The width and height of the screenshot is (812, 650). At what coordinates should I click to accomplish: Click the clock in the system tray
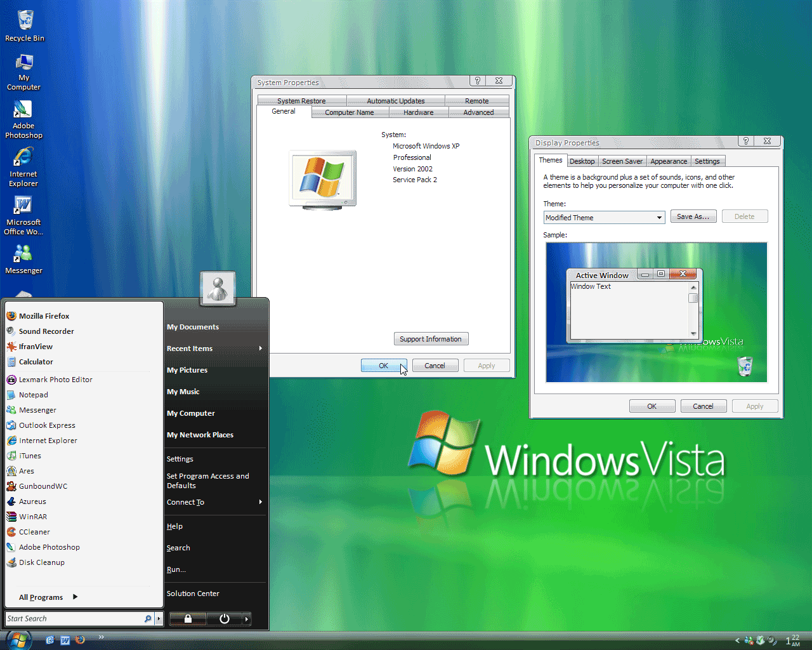(x=793, y=640)
